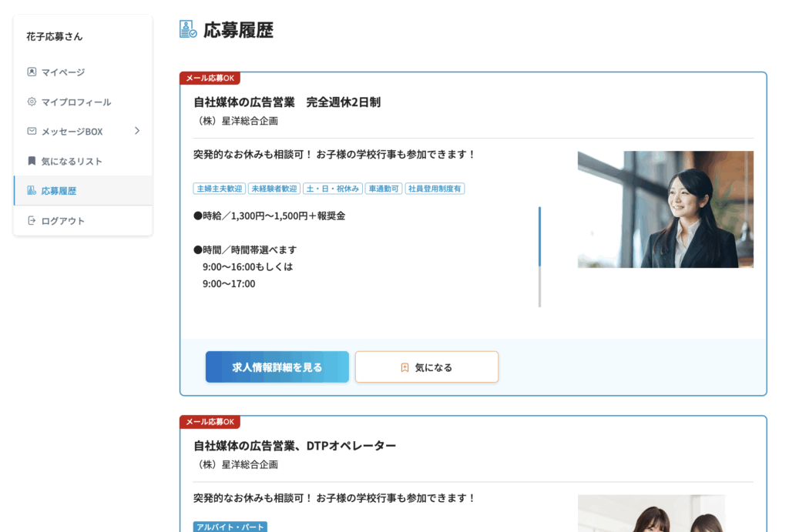Go to 気になるリスト menu item
Viewport: 789px width, 532px height.
pyautogui.click(x=83, y=162)
